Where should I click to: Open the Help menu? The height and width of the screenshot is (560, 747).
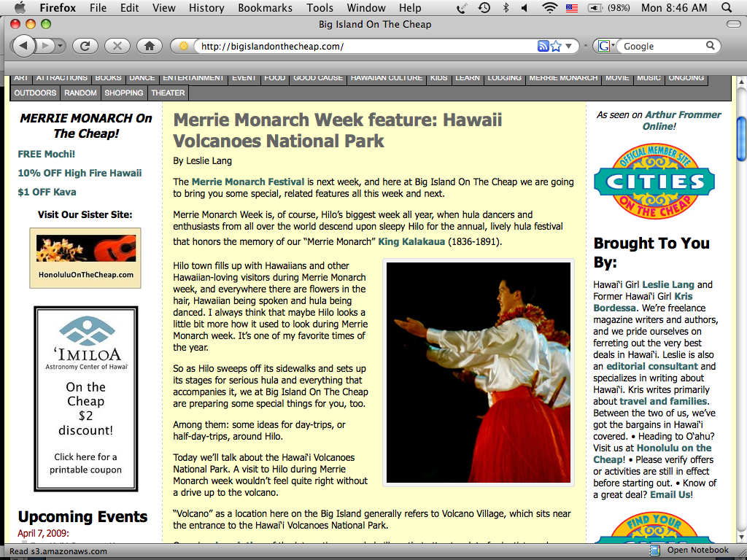(x=410, y=7)
